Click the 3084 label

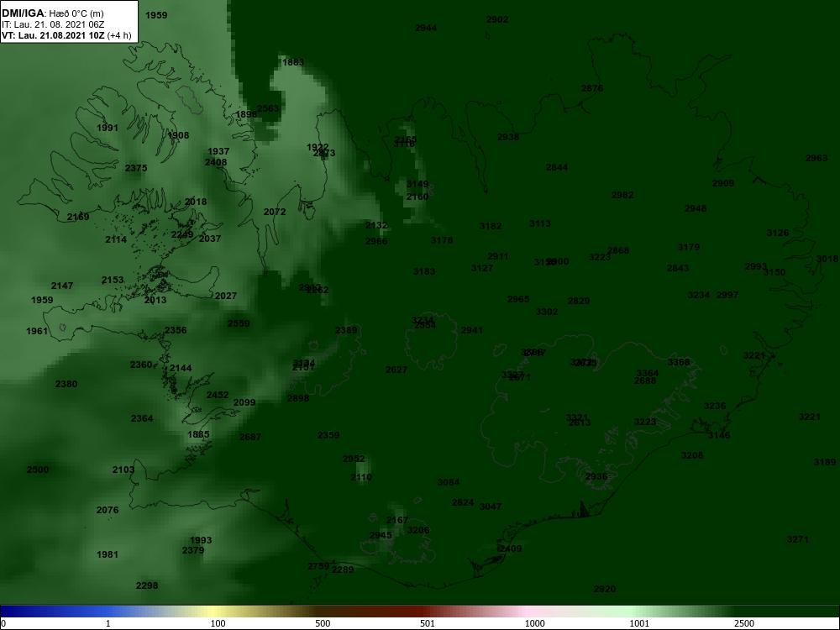[449, 482]
